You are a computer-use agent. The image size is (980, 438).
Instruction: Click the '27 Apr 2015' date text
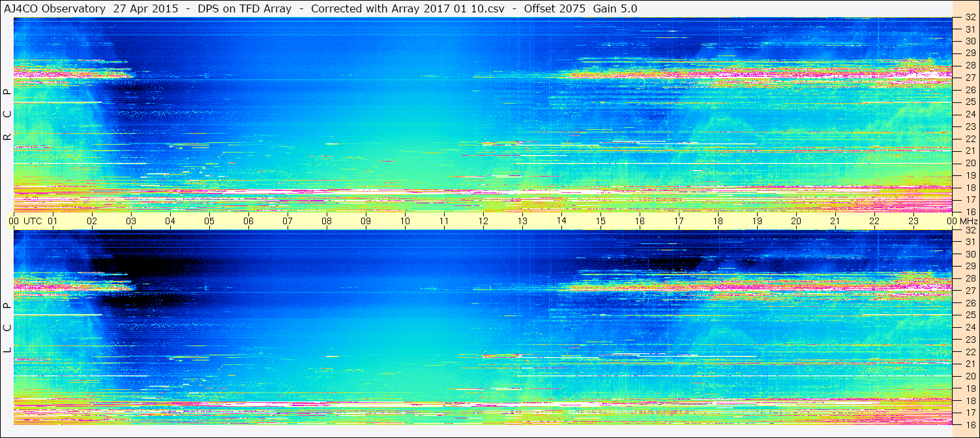[x=145, y=8]
